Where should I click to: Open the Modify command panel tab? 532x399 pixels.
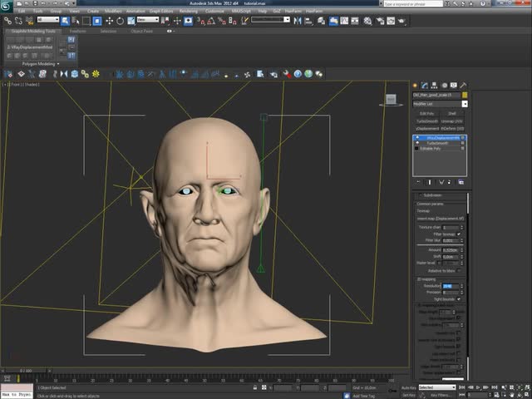click(x=425, y=86)
